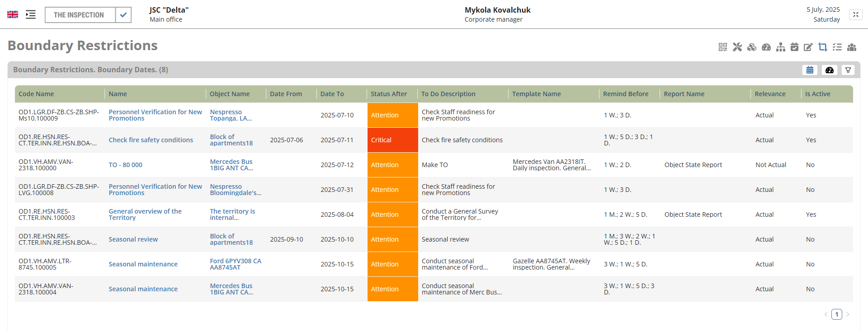
Task: Sort by the Date To column header
Action: (x=332, y=94)
